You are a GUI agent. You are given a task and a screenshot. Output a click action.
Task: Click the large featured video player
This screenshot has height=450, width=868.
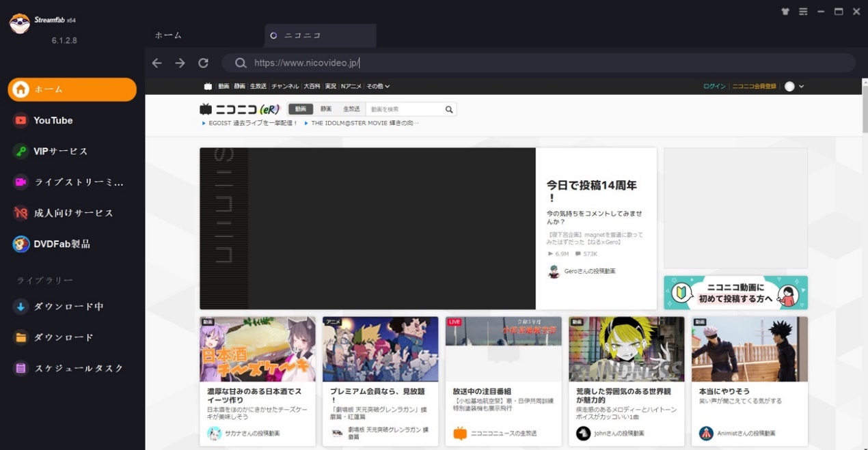pos(368,229)
